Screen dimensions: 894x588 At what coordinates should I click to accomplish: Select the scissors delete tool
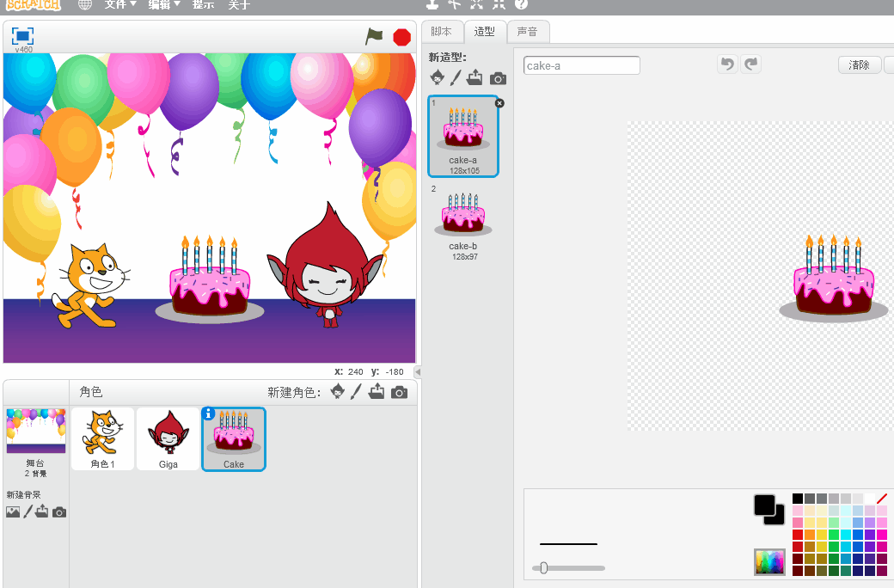point(455,4)
